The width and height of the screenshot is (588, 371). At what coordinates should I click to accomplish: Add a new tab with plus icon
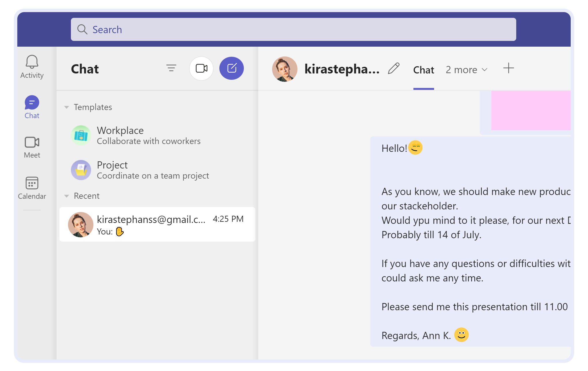(x=508, y=68)
